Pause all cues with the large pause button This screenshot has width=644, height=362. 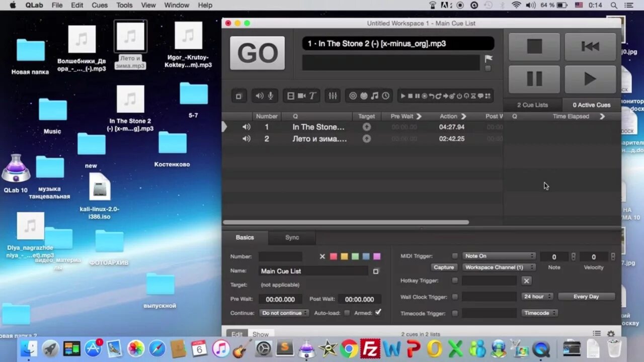534,79
